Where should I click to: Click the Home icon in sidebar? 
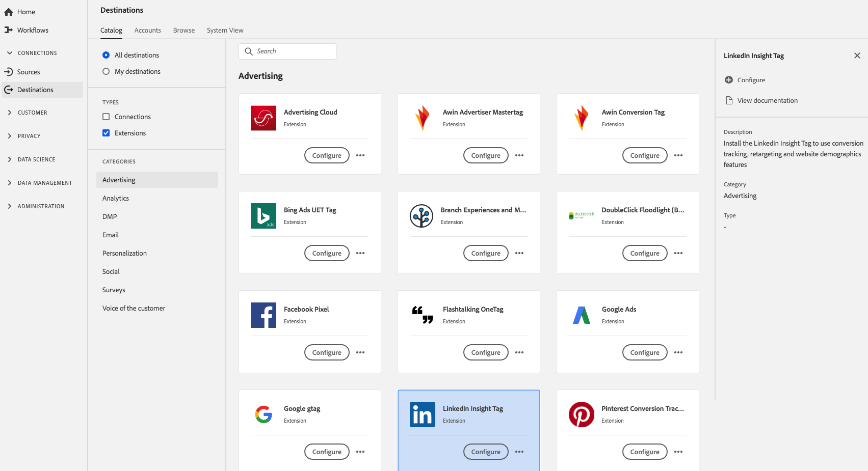coord(9,12)
